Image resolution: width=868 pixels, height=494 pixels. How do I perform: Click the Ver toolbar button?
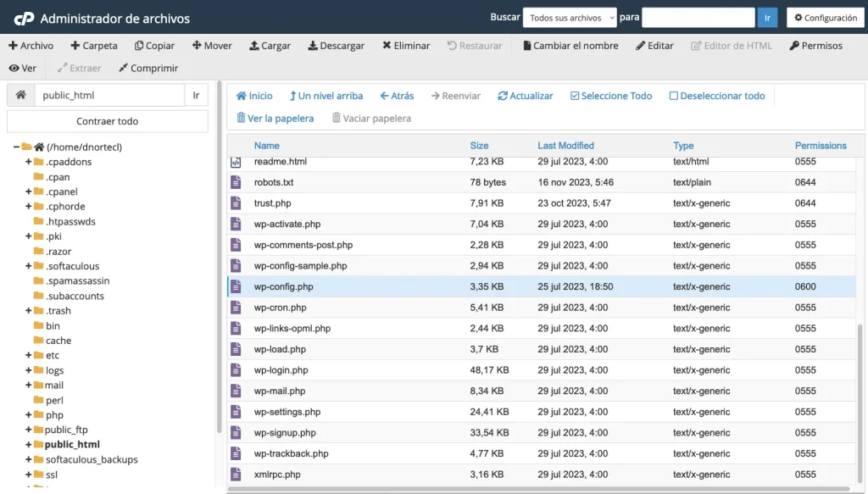[x=23, y=68]
